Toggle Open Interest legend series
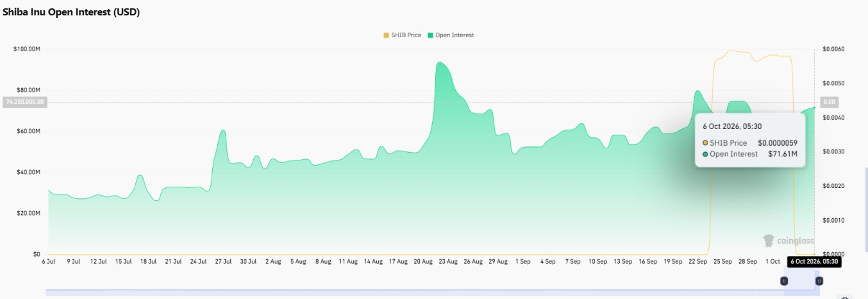The height and width of the screenshot is (299, 868). coord(451,35)
